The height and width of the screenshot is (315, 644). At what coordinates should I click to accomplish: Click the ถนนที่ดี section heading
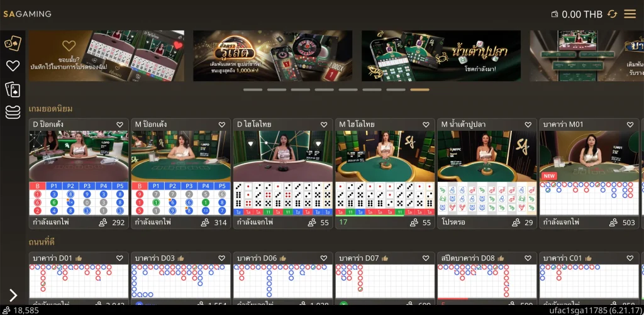[42, 242]
